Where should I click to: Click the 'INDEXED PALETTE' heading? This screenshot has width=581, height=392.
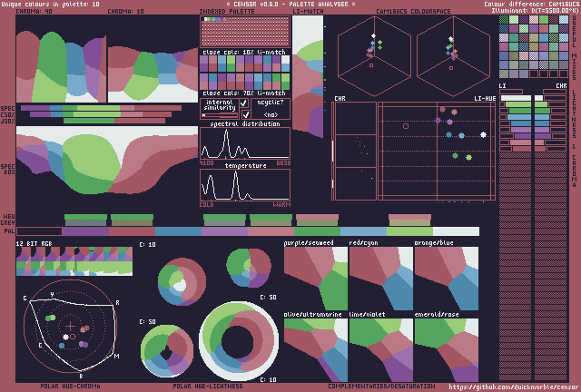227,12
